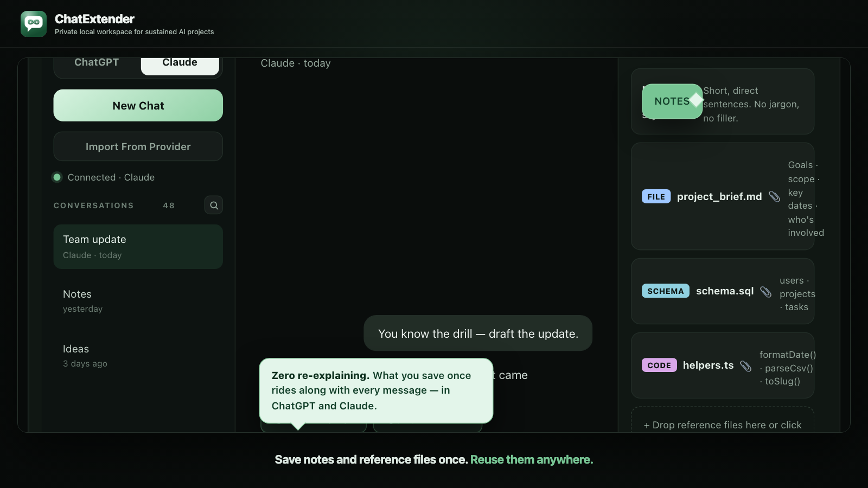Click the ChatExtender logo icon
This screenshot has height=488, width=868.
pyautogui.click(x=34, y=24)
